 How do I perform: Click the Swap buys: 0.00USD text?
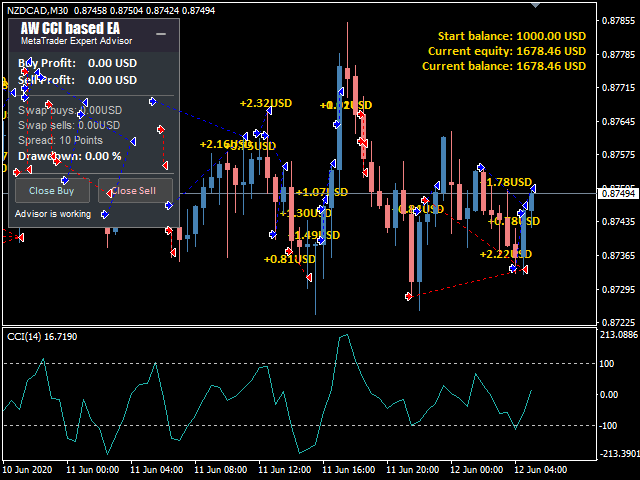point(70,110)
